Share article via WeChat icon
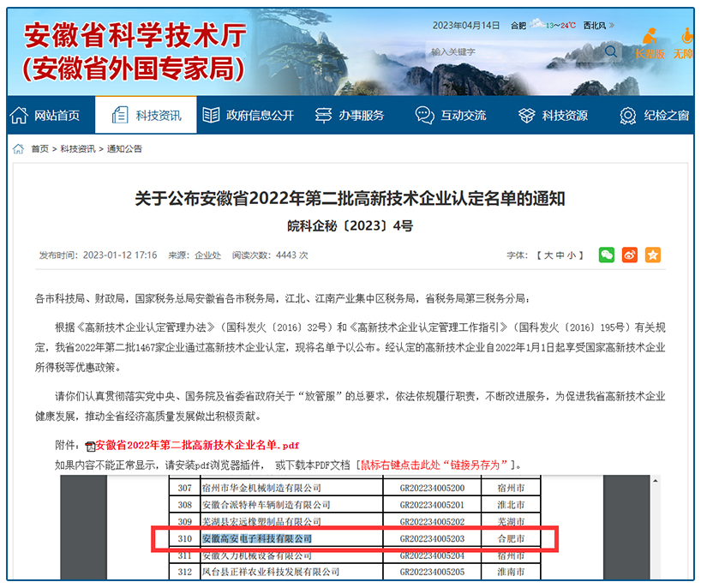 click(607, 255)
